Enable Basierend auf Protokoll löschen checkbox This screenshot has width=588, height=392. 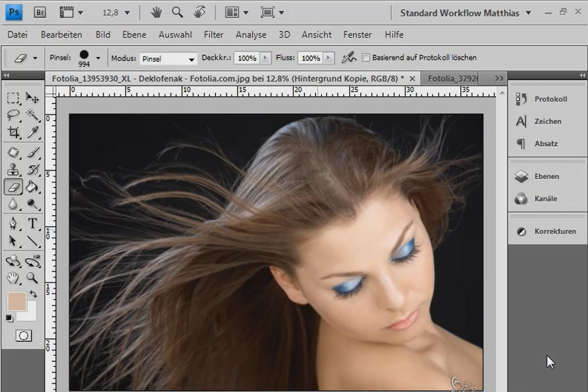click(366, 58)
